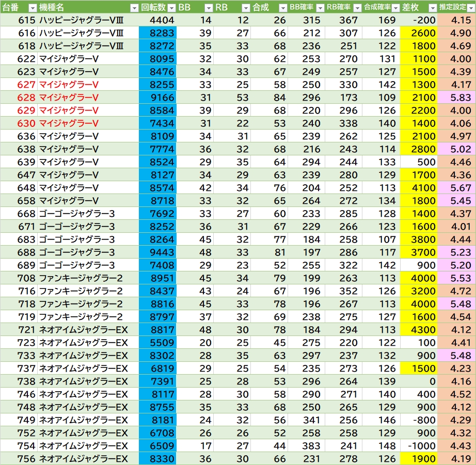Click the 差枚 cell showing -1000
476x465 pixels.
pyautogui.click(x=418, y=446)
